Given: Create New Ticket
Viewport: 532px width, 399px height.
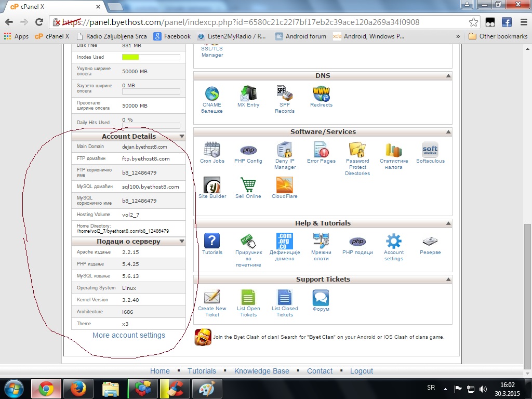Looking at the screenshot, I should (212, 297).
